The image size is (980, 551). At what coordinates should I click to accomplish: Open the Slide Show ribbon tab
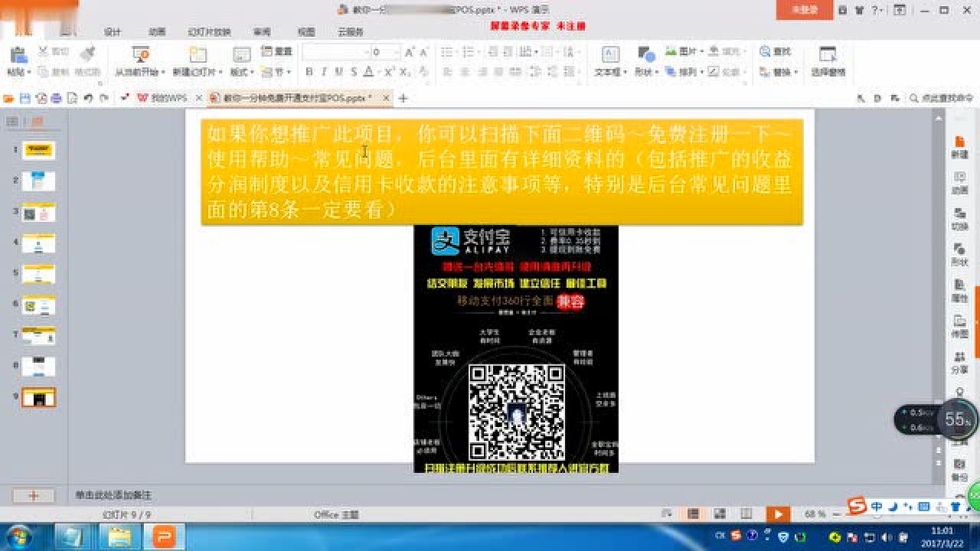(x=209, y=32)
